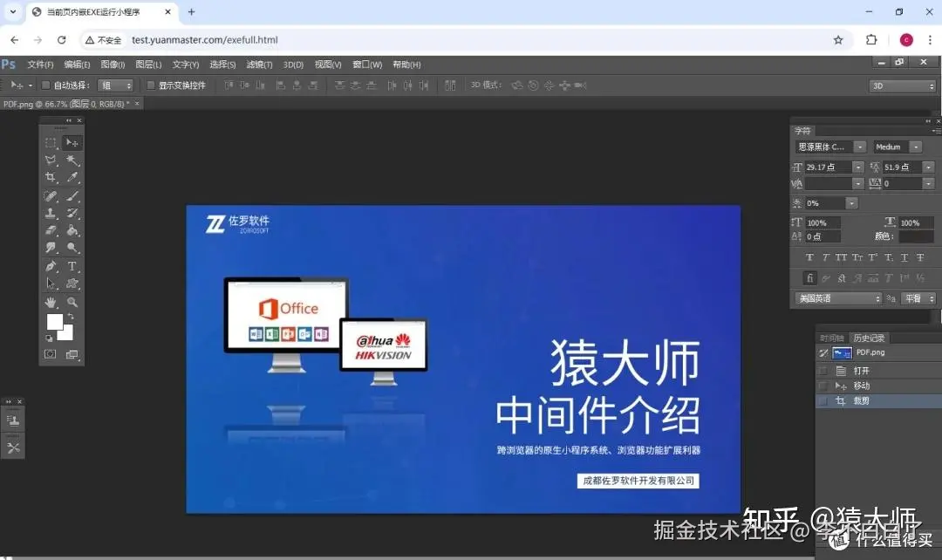Swap the foreground and background colors
The image size is (942, 560).
tap(71, 316)
